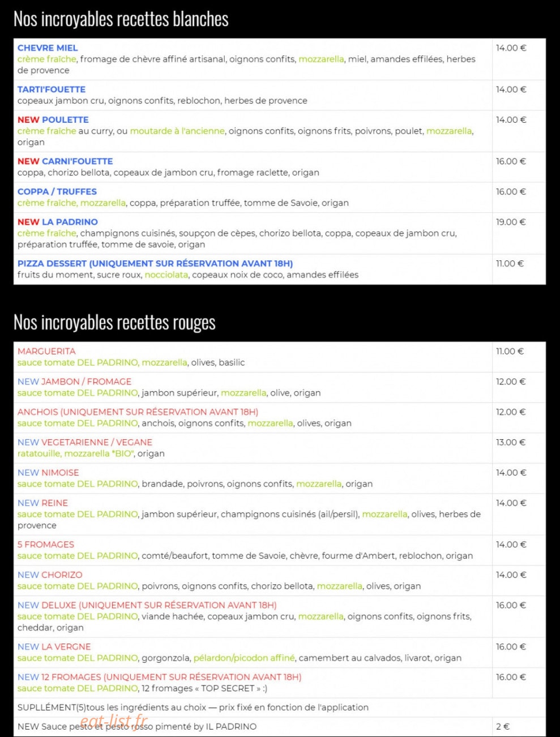
Task: Click the ANCHOIS reservation pizza title
Action: 138,412
